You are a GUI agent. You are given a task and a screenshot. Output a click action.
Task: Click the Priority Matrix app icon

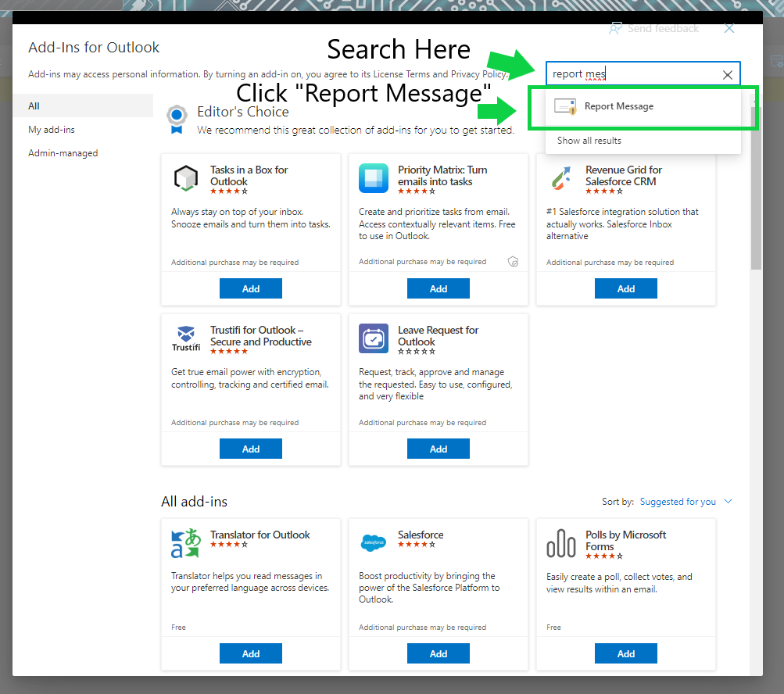click(x=374, y=178)
